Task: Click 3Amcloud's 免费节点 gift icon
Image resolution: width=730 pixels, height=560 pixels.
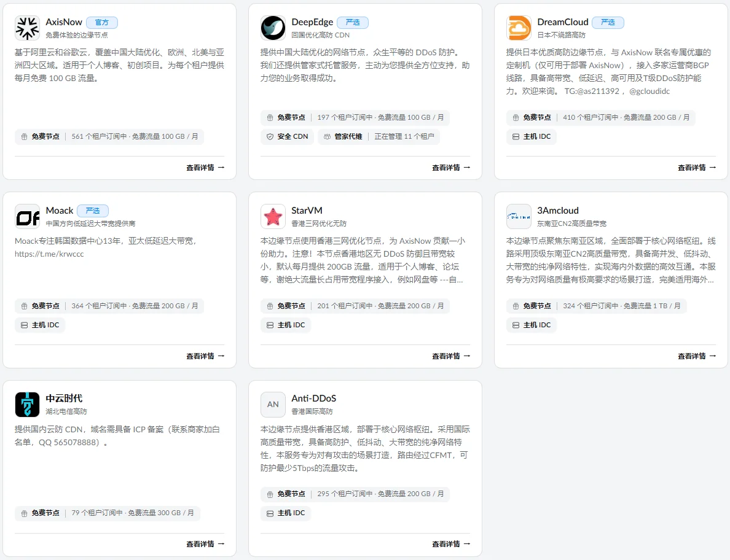Action: click(x=516, y=306)
